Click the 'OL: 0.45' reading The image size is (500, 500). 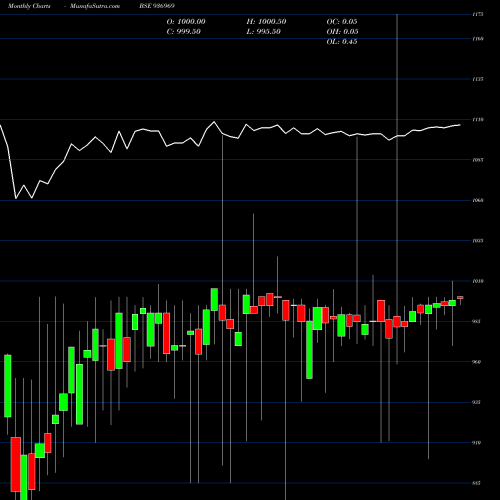(x=342, y=42)
